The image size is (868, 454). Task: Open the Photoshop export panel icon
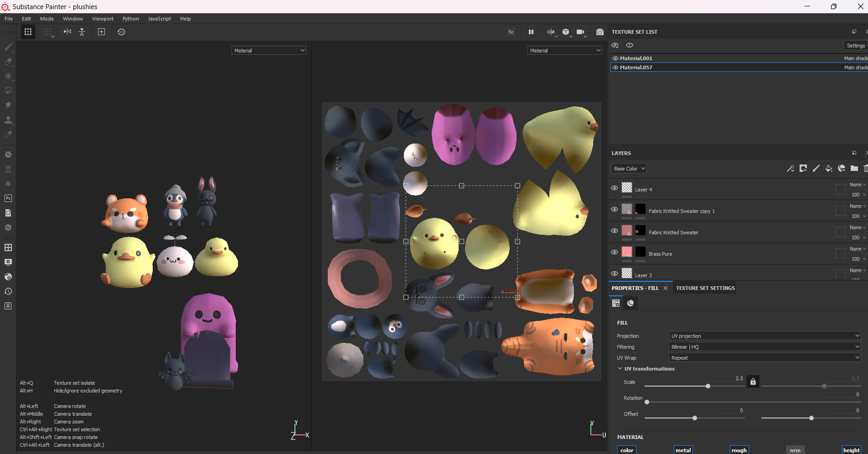(x=8, y=198)
